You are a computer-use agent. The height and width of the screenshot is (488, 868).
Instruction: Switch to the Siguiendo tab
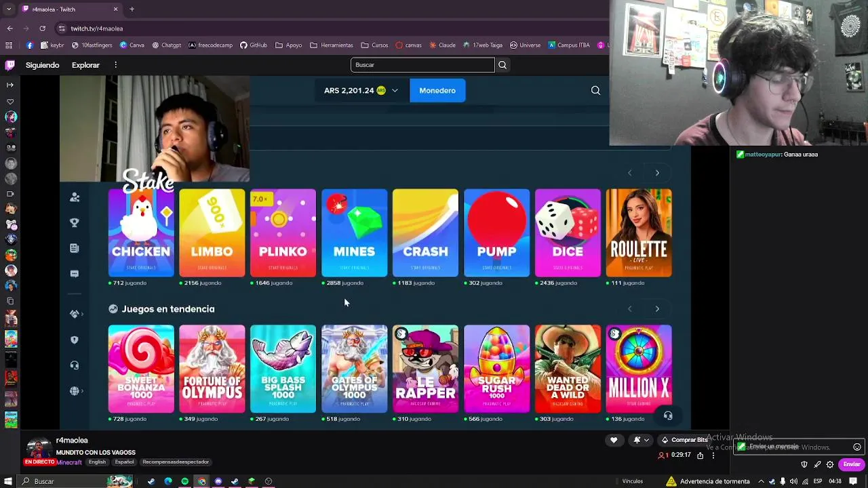[x=42, y=65]
